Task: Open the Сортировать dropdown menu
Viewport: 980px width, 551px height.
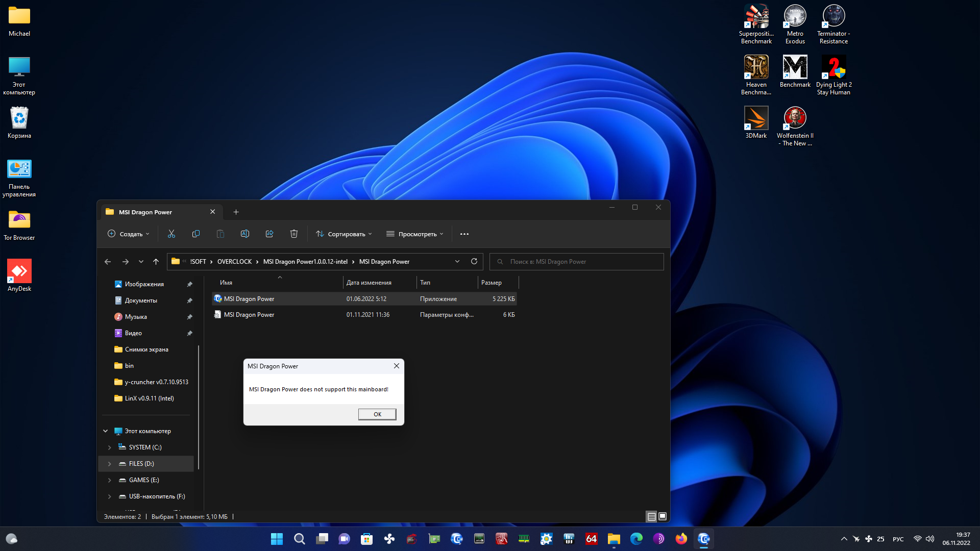Action: click(344, 234)
